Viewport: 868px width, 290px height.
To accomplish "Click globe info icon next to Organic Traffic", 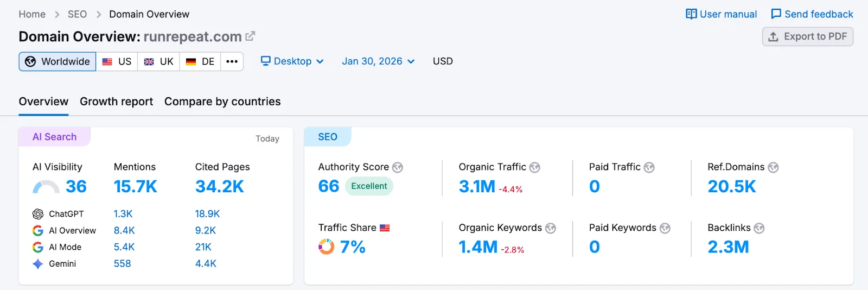I will (x=535, y=167).
